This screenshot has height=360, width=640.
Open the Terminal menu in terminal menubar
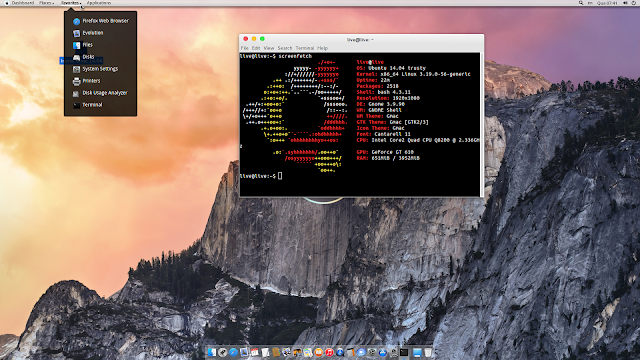(x=305, y=48)
